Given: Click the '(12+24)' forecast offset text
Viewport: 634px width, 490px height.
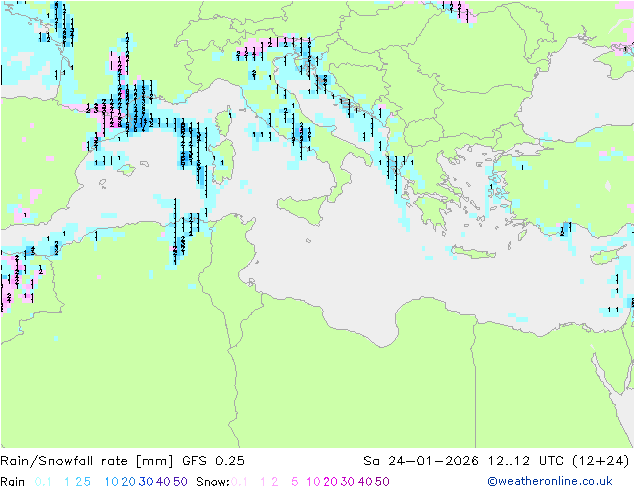Looking at the screenshot, I should click(x=600, y=461).
